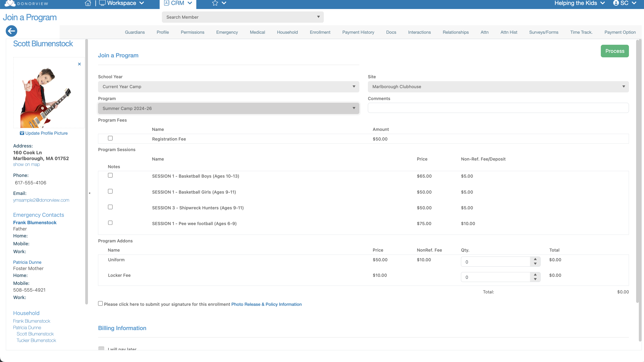Viewport: 644px width, 362px height.
Task: Click the SC user account icon
Action: [x=616, y=3]
